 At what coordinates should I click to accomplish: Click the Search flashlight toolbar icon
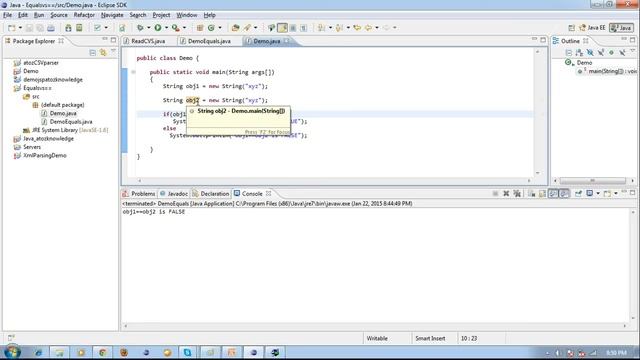click(247, 28)
